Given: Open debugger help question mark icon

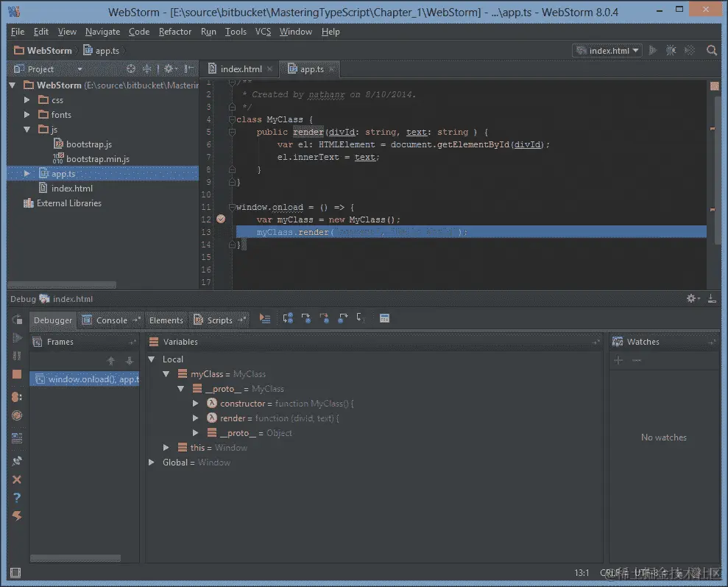Looking at the screenshot, I should pos(17,498).
